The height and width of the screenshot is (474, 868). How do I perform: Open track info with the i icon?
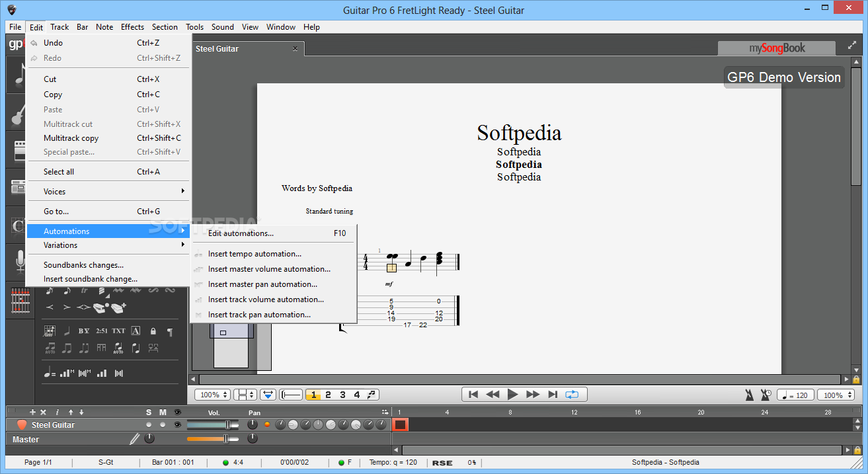(57, 412)
